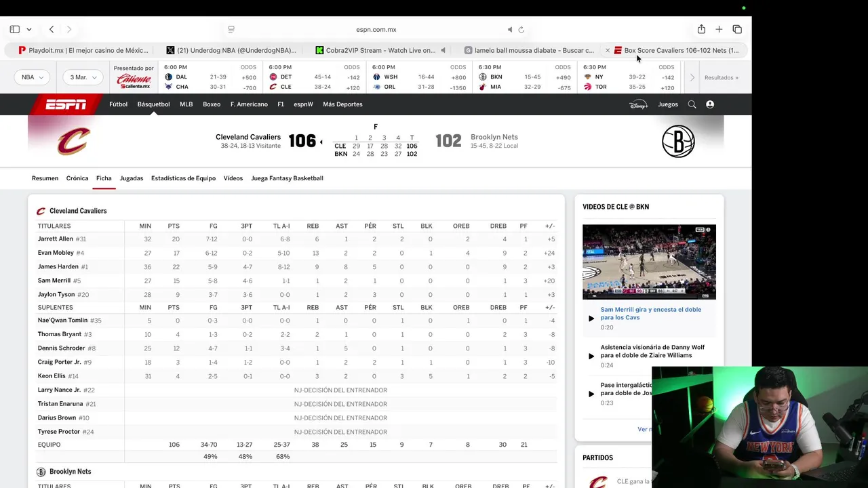Switch to the Resumen tab
868x488 pixels.
click(x=45, y=178)
